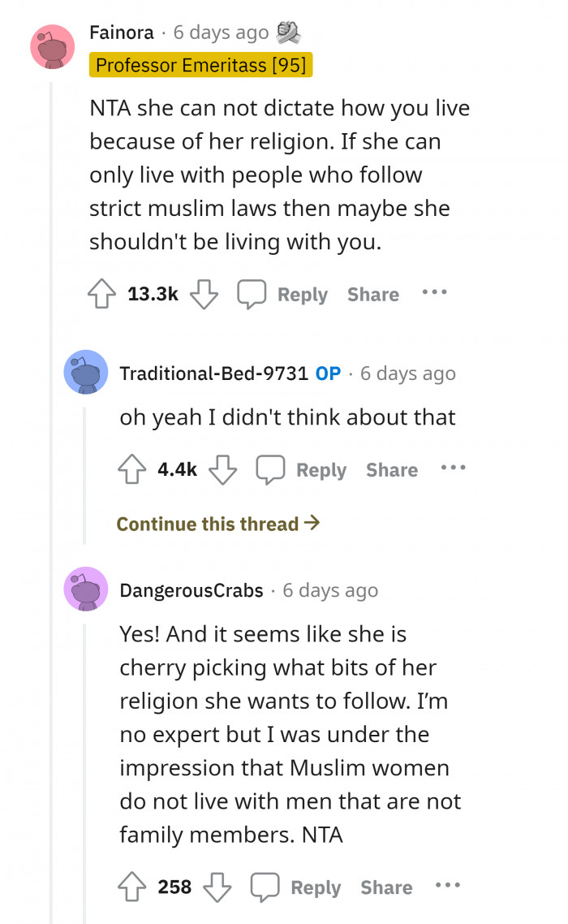Upvote Traditional-Bed-9731's reply
This screenshot has height=924, width=568.
132,468
